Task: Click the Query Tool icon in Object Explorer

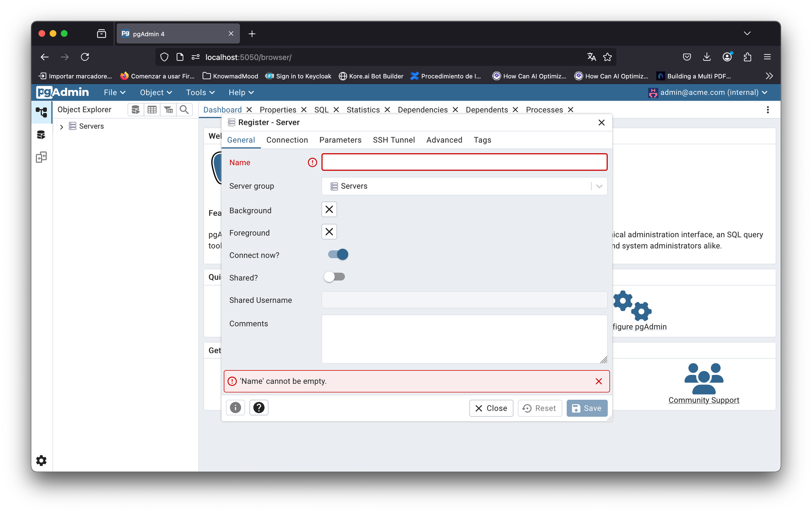Action: click(136, 110)
